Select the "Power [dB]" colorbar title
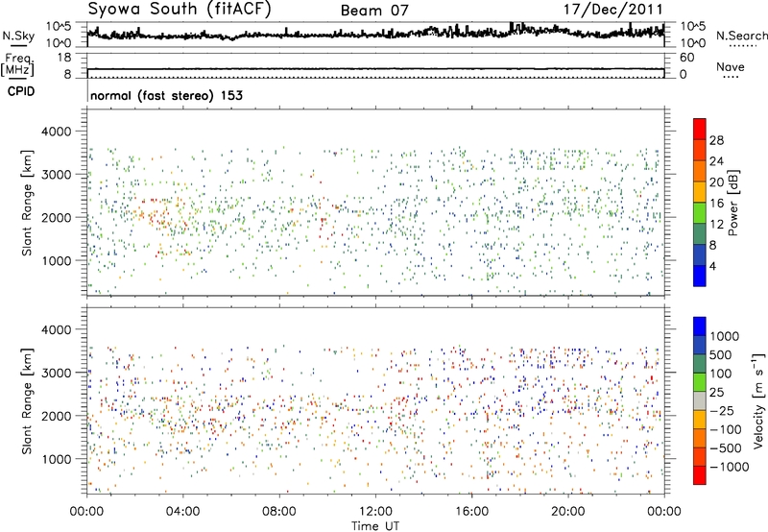Viewport: 768px width, 532px height. click(733, 203)
